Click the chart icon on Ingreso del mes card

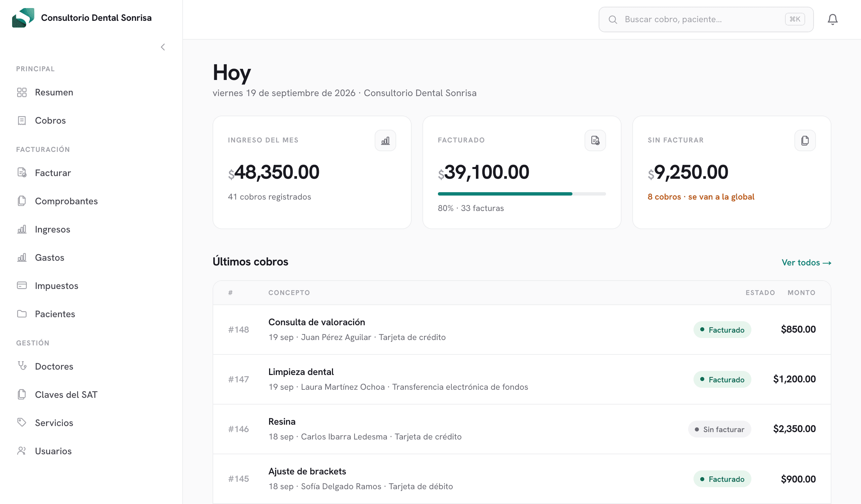tap(385, 140)
